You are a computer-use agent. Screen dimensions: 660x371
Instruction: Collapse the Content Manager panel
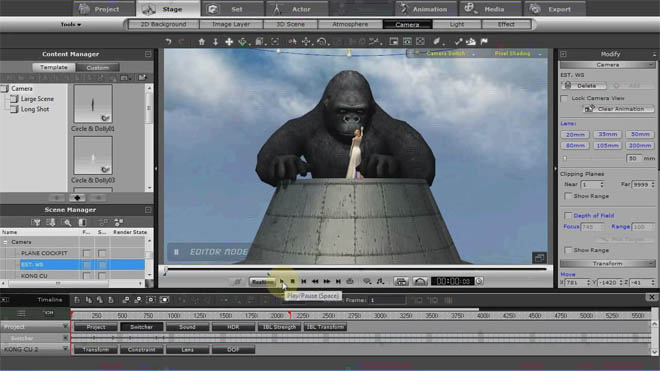click(148, 54)
